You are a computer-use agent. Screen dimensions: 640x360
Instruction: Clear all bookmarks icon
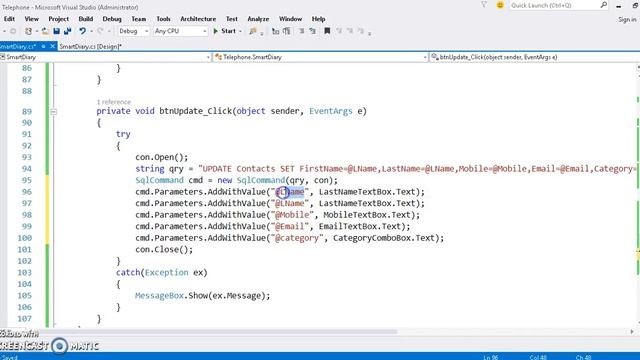click(x=360, y=31)
